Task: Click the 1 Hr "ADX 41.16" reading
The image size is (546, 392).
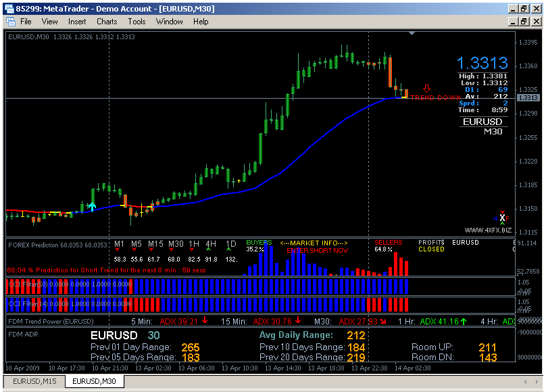Action: [x=443, y=321]
